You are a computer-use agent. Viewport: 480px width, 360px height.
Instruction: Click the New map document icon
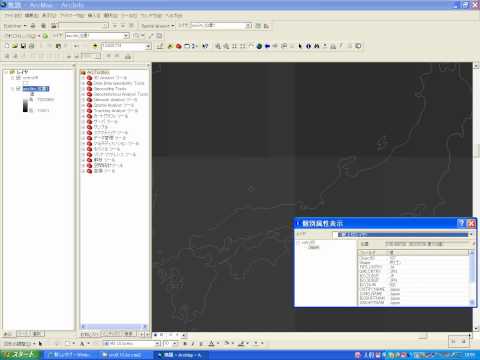coord(7,46)
